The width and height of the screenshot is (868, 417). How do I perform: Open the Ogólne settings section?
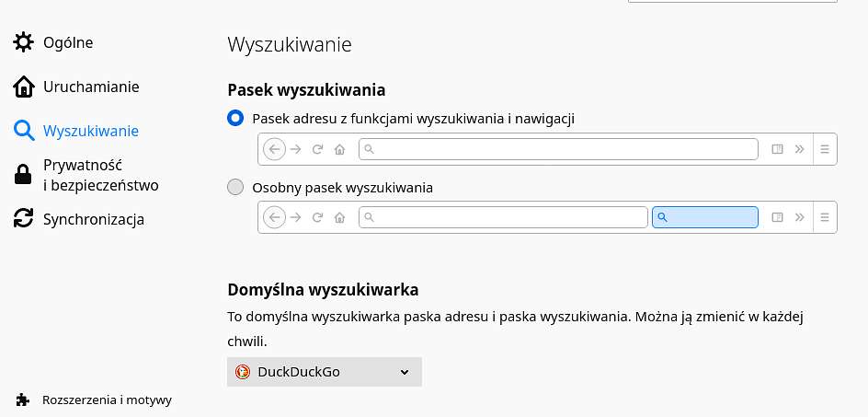(68, 42)
